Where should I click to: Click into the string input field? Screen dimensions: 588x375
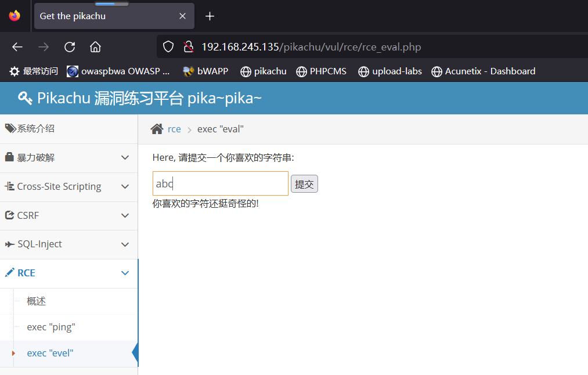point(221,183)
